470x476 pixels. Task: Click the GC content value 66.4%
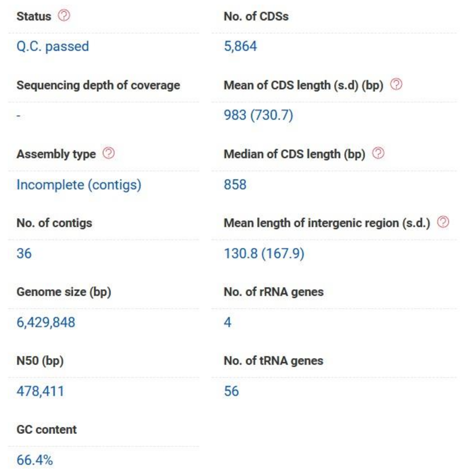coord(35,460)
